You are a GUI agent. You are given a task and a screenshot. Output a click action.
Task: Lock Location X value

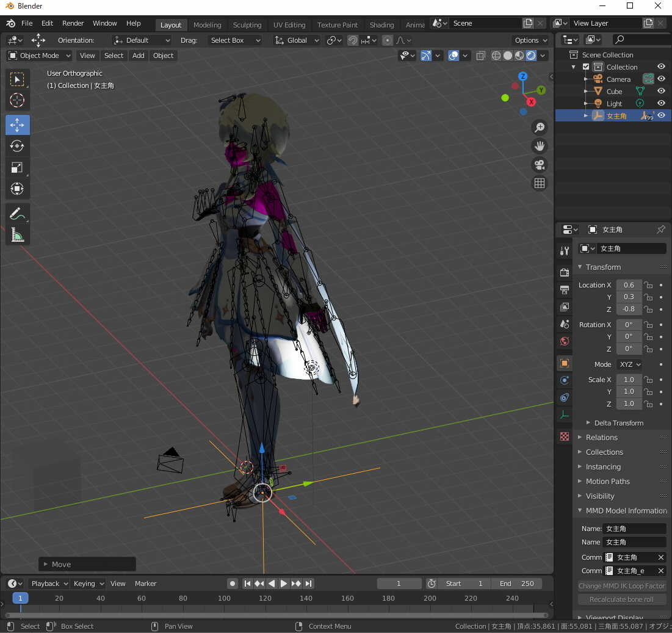coord(648,285)
